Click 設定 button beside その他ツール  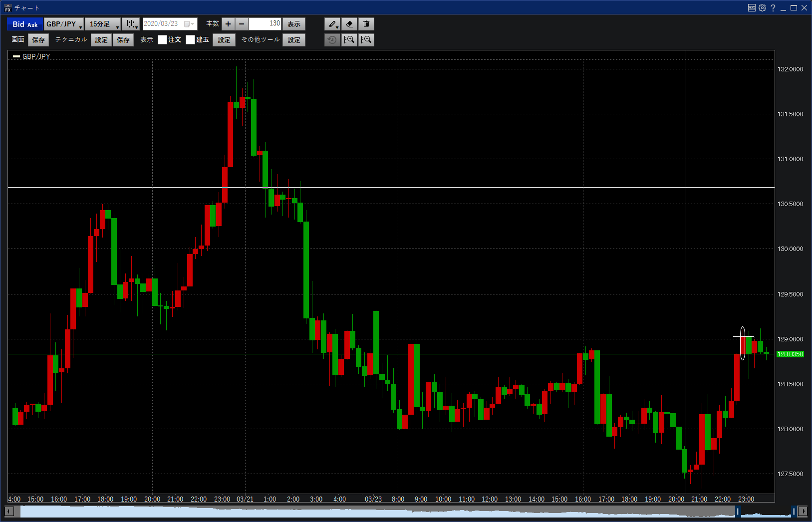coord(294,40)
